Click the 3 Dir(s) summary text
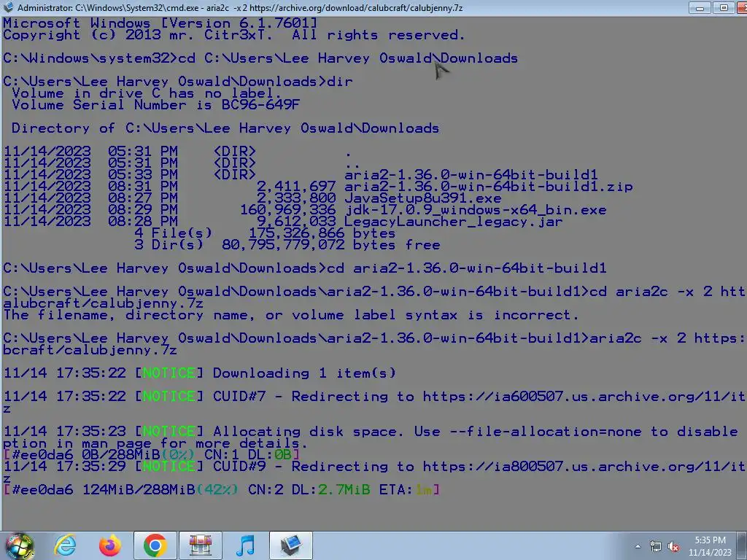The width and height of the screenshot is (747, 560). [169, 245]
